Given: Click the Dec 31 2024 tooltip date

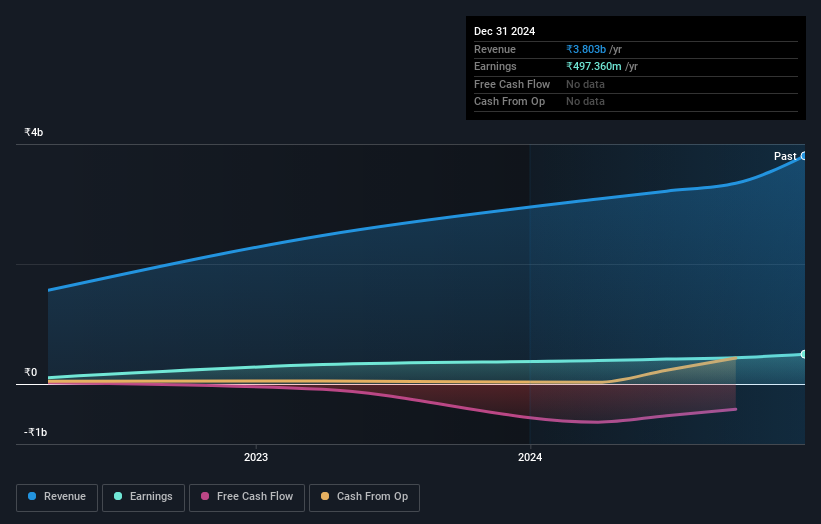Looking at the screenshot, I should (x=504, y=31).
